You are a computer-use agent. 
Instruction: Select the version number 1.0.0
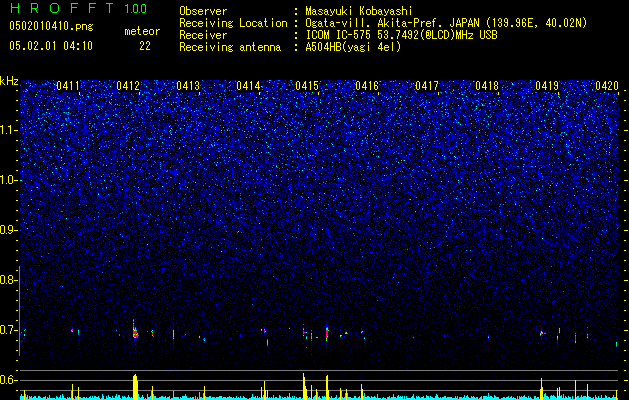(x=136, y=9)
